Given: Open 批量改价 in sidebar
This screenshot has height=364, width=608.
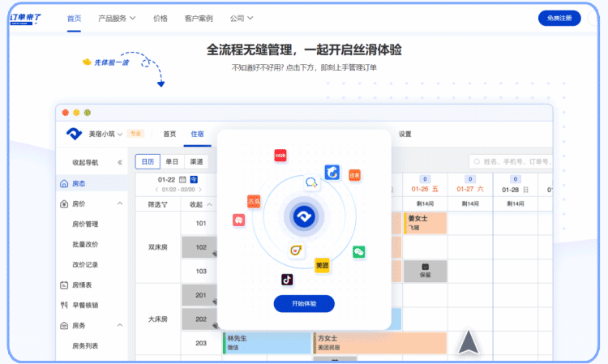Looking at the screenshot, I should pos(85,244).
